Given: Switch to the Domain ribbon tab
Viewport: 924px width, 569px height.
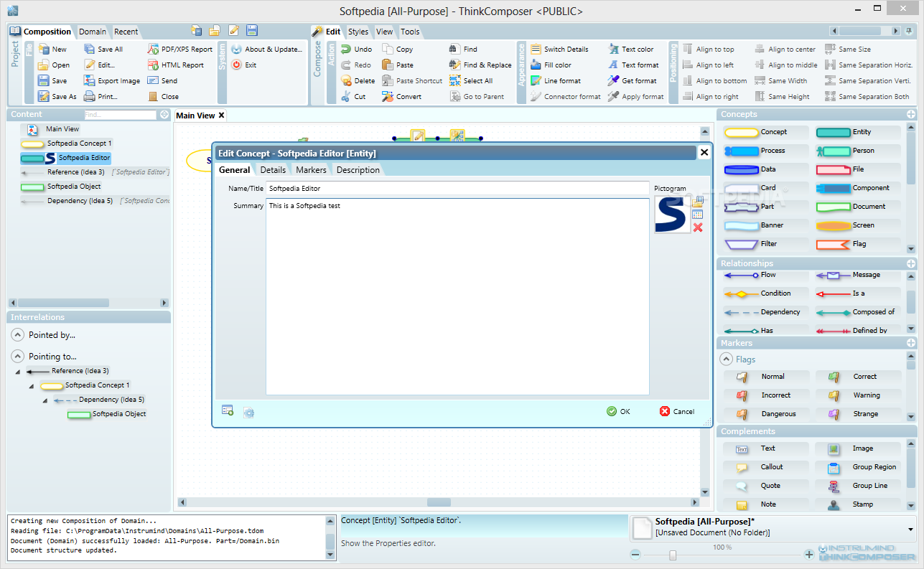Looking at the screenshot, I should coord(93,32).
